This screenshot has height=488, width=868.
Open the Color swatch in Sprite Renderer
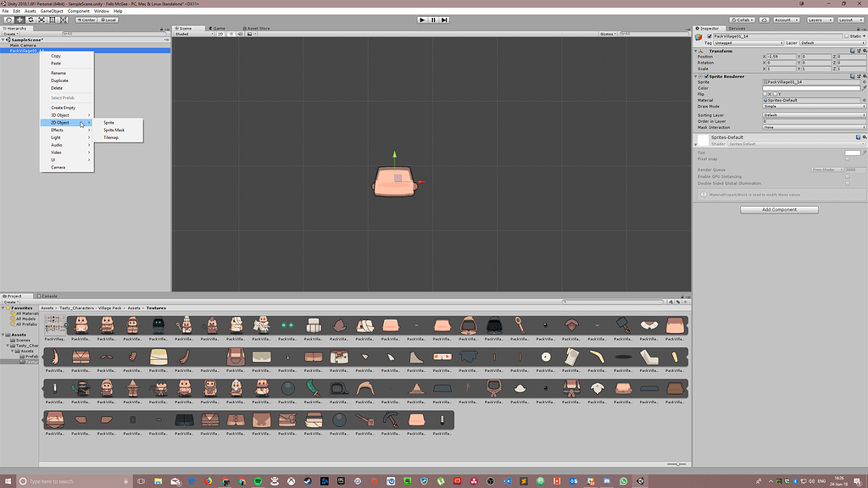(810, 88)
